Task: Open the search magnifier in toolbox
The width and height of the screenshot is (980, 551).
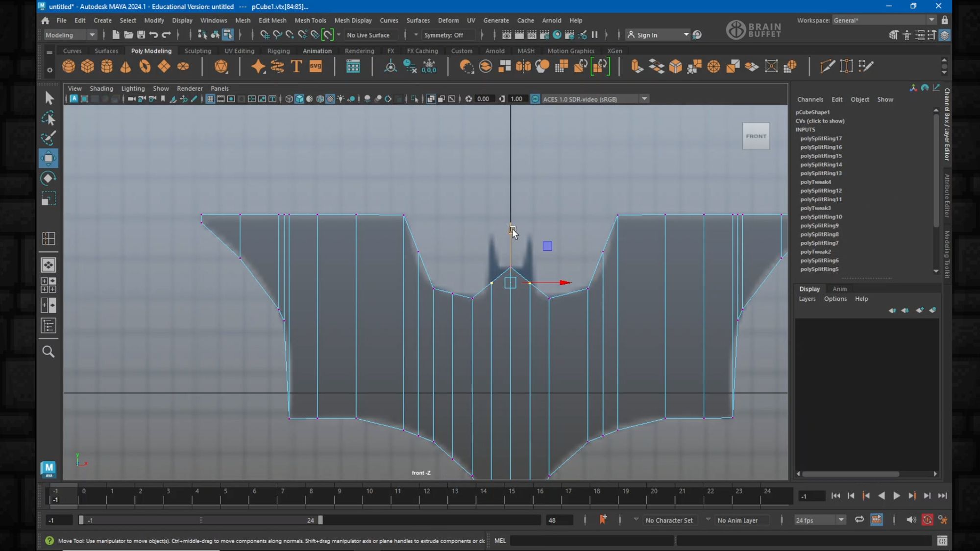Action: [49, 352]
